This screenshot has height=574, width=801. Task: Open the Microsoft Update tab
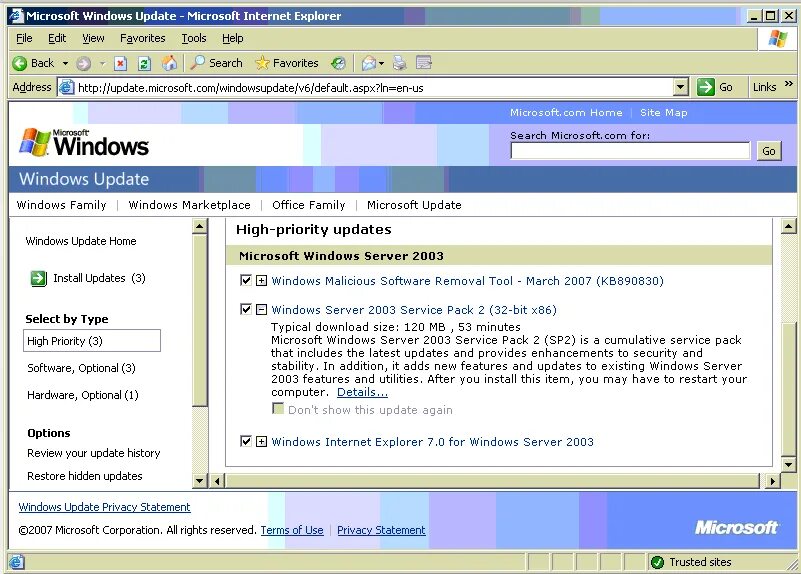[414, 205]
